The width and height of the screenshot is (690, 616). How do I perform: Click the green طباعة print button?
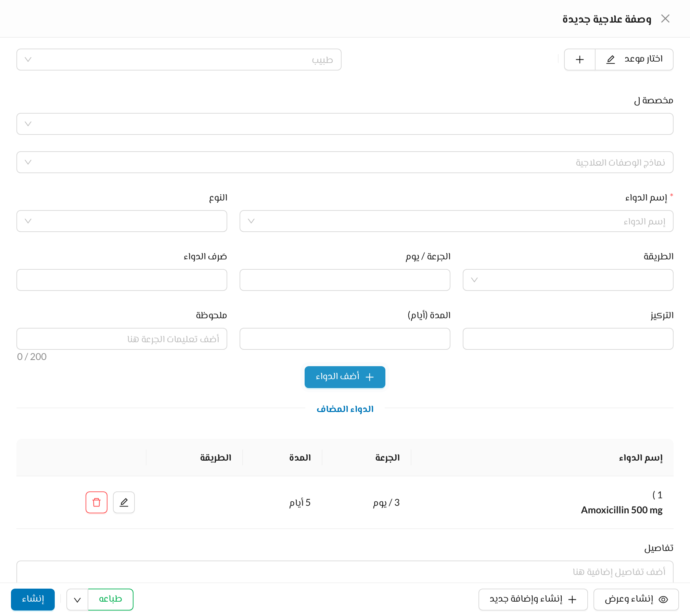click(111, 600)
